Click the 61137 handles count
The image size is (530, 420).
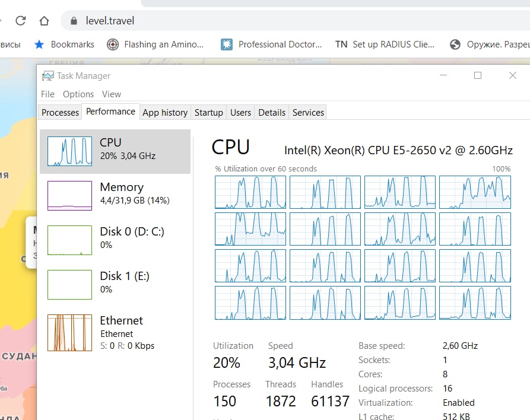[330, 401]
